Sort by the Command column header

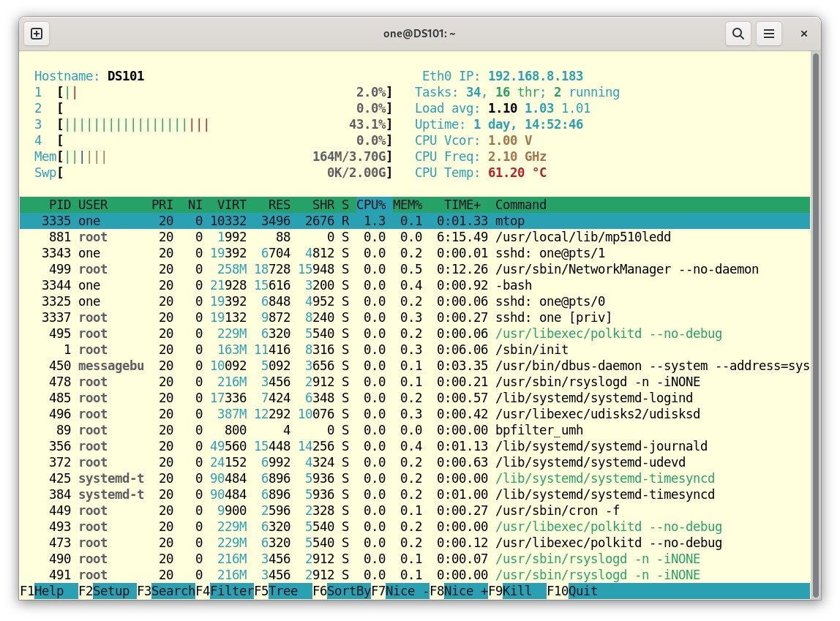click(x=521, y=205)
